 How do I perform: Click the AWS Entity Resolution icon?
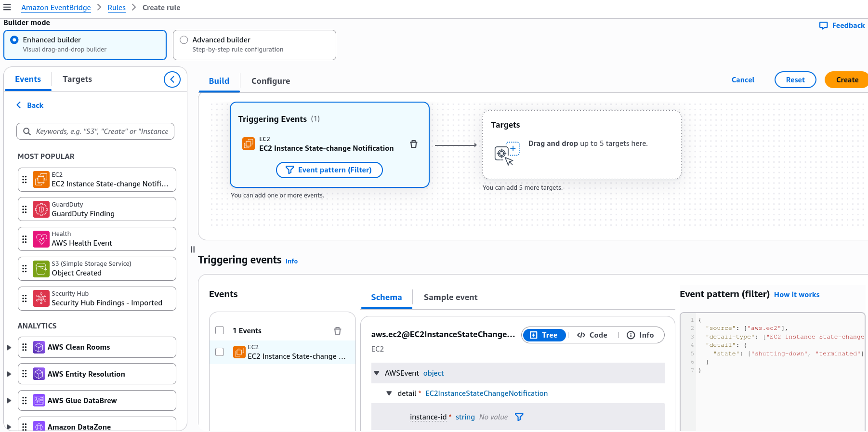pyautogui.click(x=39, y=374)
